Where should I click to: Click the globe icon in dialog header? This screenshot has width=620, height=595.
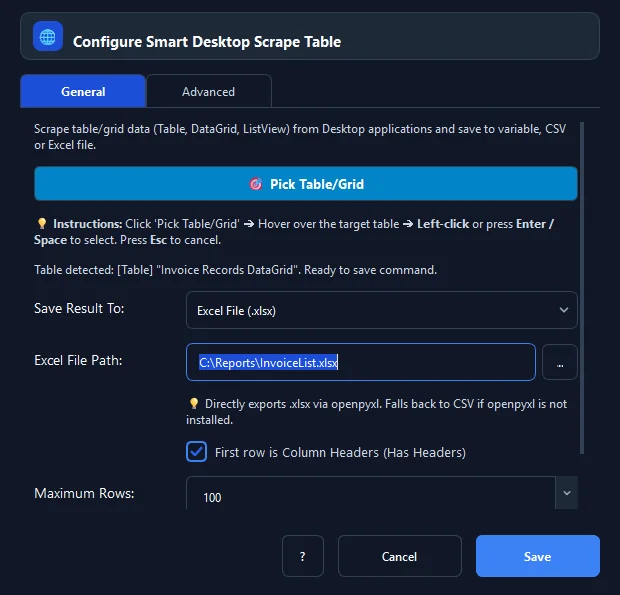click(47, 36)
